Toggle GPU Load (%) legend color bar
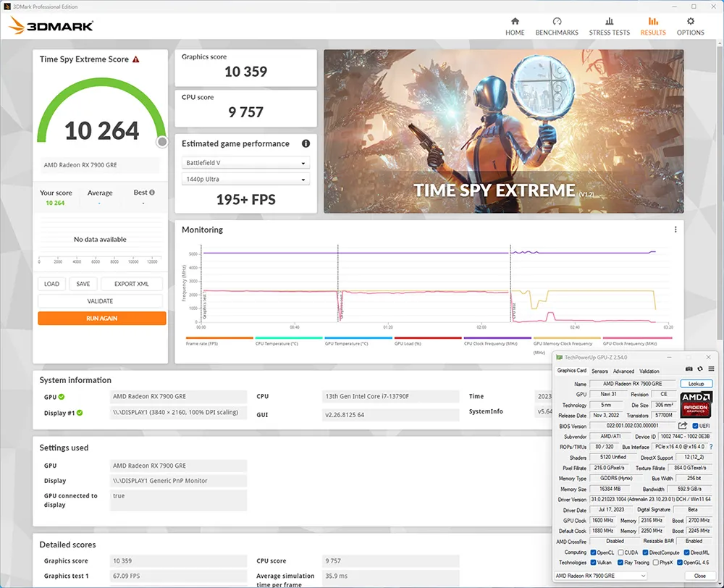Viewport: 724px width, 588px height. pos(428,338)
